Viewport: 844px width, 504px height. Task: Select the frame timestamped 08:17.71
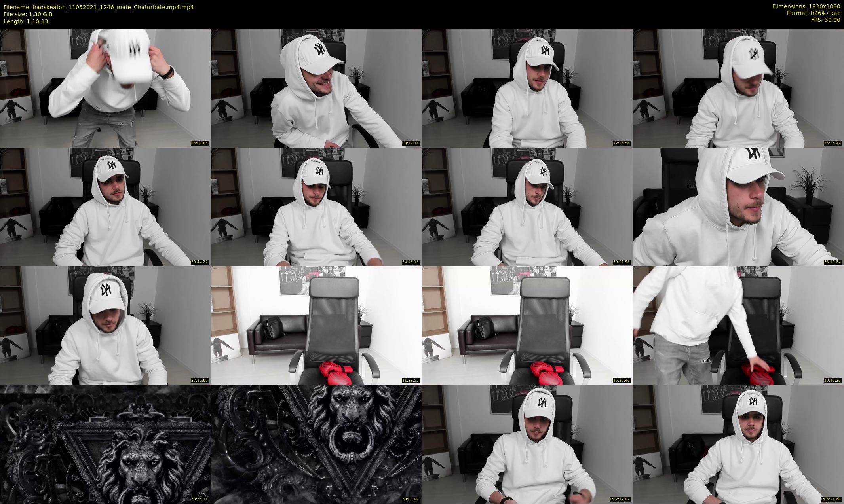pos(316,88)
